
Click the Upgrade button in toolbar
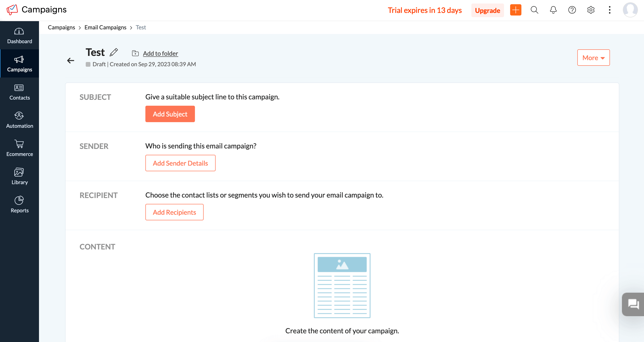click(487, 9)
